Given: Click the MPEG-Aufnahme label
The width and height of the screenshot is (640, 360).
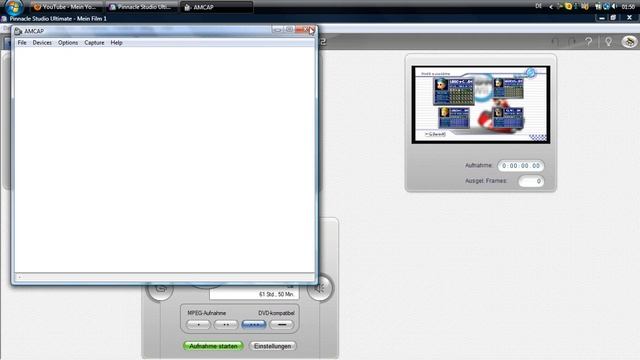Looking at the screenshot, I should (207, 313).
